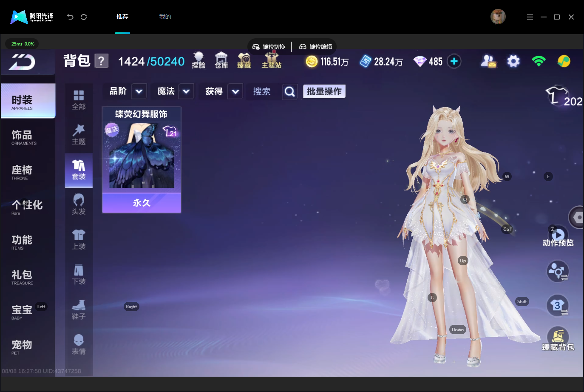
Task: Play the 动作预览 action preview
Action: coord(558,237)
